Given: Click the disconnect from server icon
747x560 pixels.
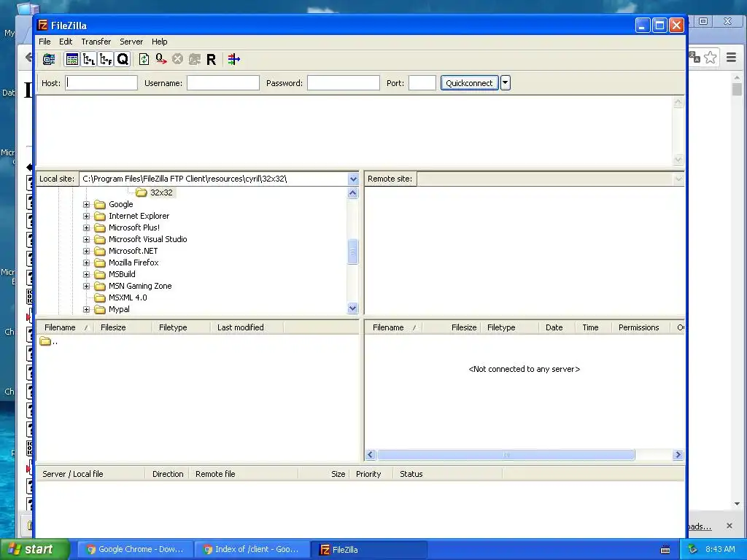Looking at the screenshot, I should (194, 60).
